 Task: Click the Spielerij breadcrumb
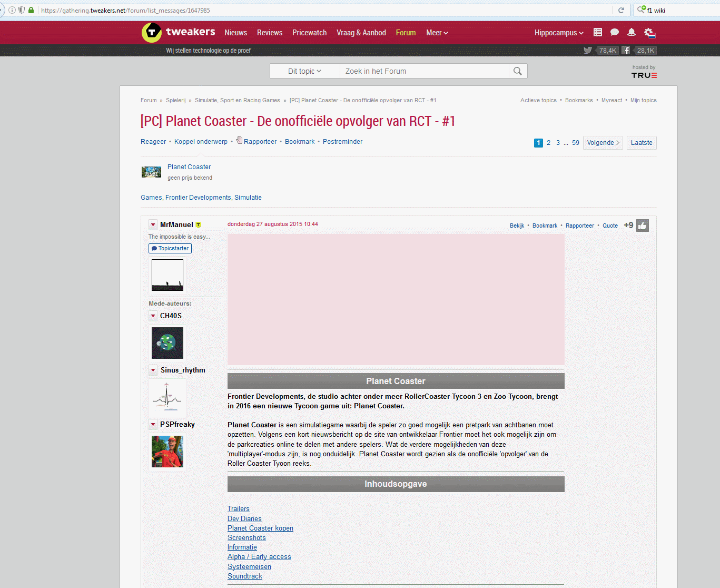(176, 100)
